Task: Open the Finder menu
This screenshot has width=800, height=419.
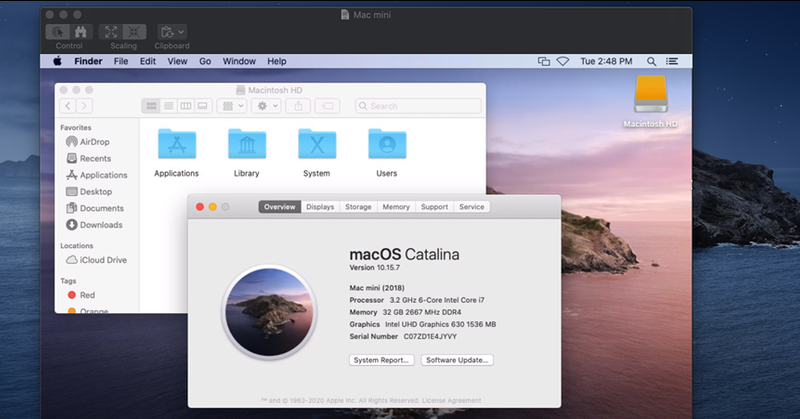Action: coord(88,61)
